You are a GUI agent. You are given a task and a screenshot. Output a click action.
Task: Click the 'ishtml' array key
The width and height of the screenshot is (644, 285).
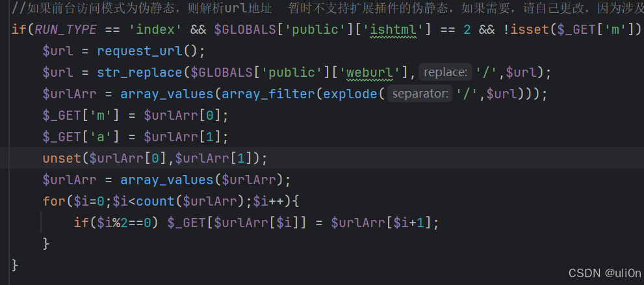[x=393, y=29]
